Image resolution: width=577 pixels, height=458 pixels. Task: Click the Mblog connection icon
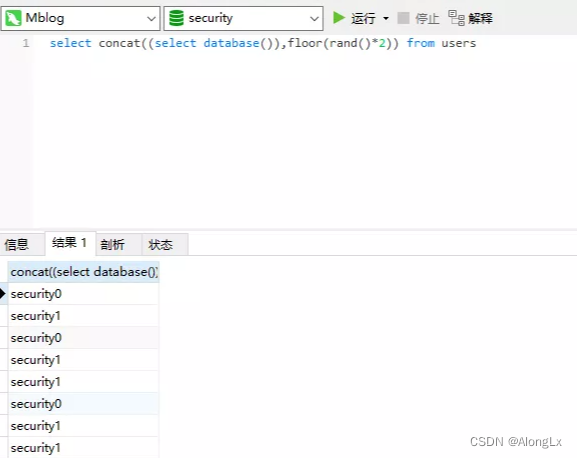[14, 18]
